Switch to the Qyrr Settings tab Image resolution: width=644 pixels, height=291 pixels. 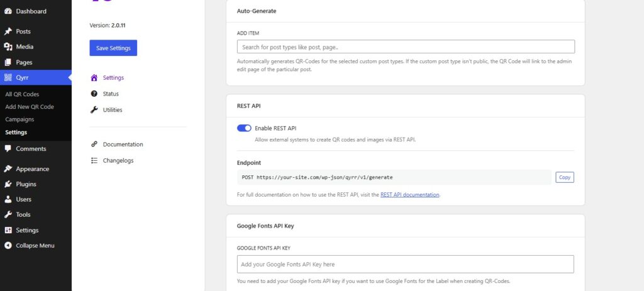coord(113,77)
